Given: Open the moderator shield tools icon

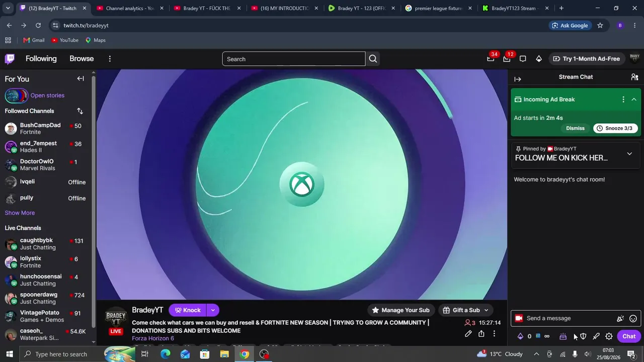Looking at the screenshot, I should 583,336.
